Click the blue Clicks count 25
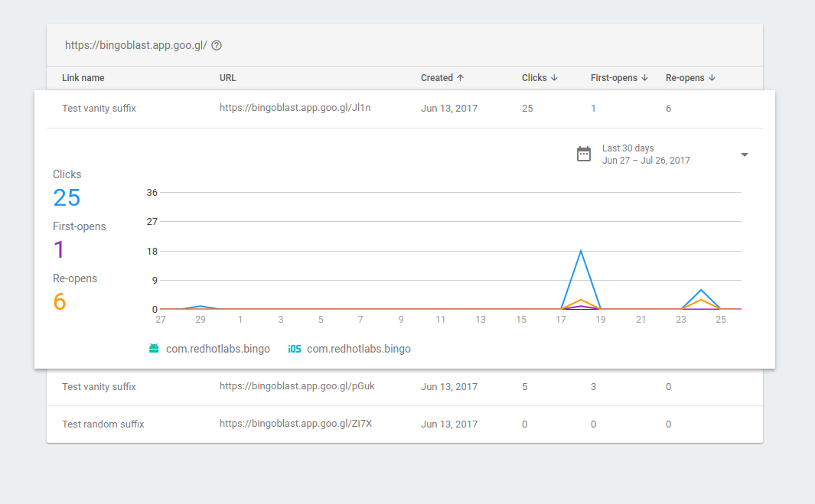The width and height of the screenshot is (815, 504). [x=67, y=198]
